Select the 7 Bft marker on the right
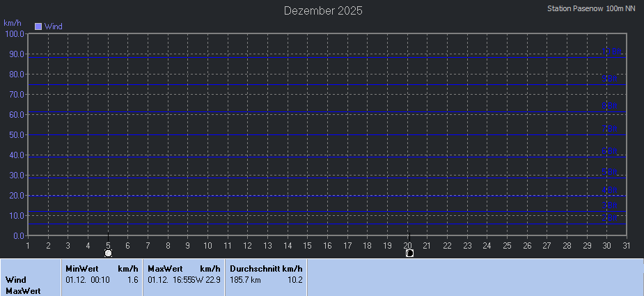Image resolution: width=644 pixels, height=296 pixels. point(610,129)
